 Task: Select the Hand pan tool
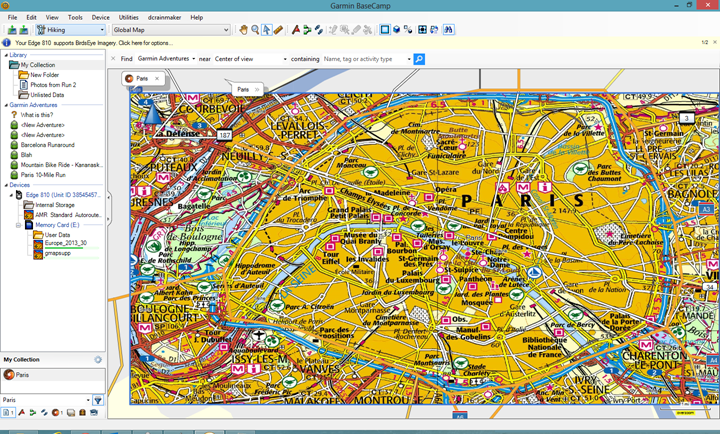(243, 30)
